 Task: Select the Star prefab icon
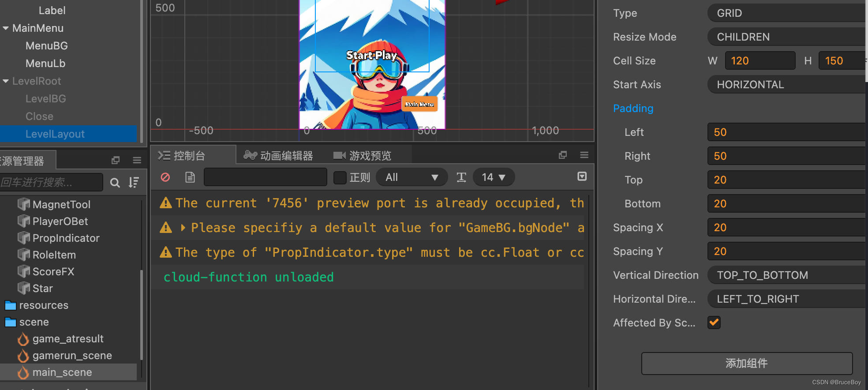click(23, 288)
